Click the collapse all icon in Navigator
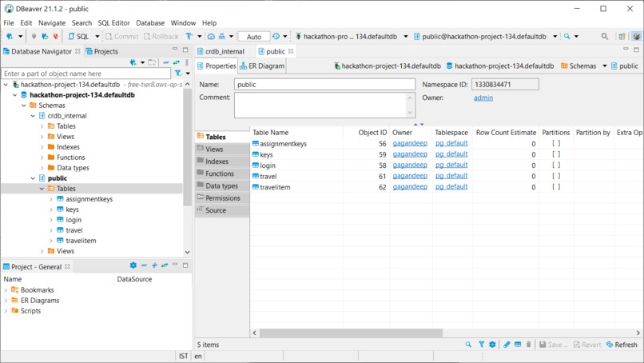 tap(166, 62)
